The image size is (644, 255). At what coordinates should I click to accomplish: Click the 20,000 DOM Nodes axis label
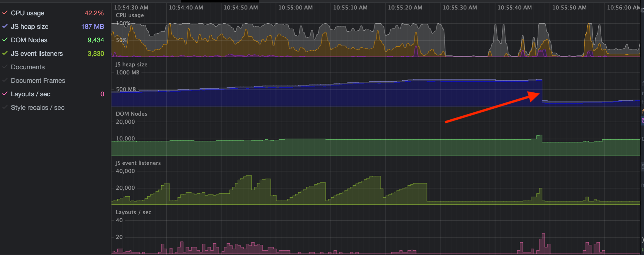click(x=125, y=122)
